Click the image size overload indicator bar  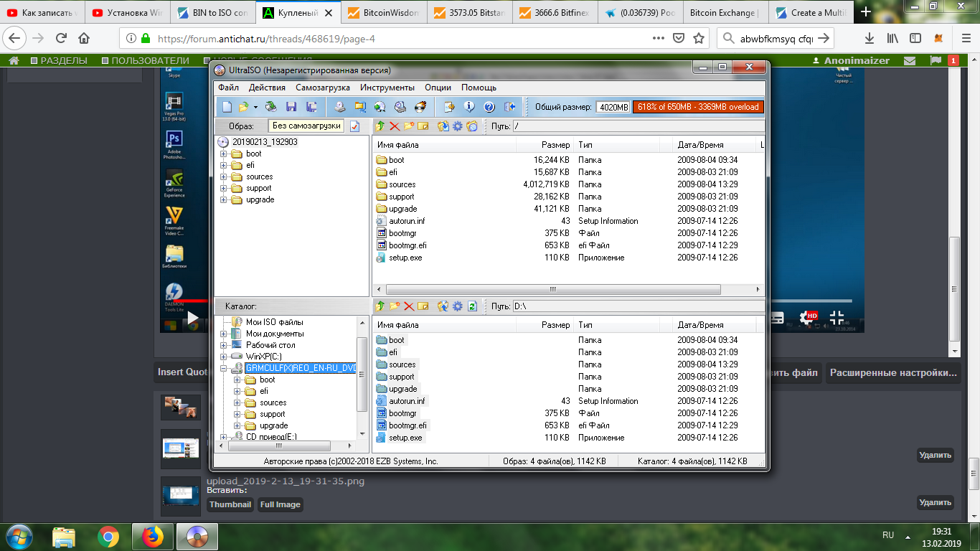(698, 107)
